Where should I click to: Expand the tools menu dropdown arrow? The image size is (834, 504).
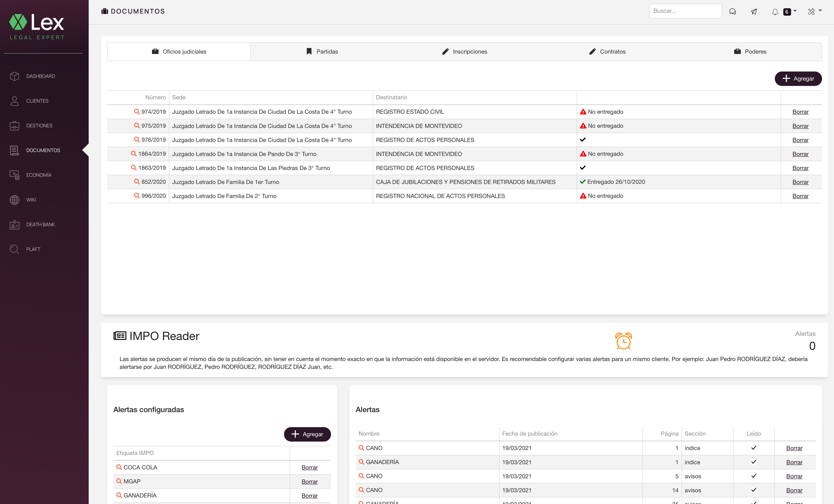pyautogui.click(x=820, y=11)
